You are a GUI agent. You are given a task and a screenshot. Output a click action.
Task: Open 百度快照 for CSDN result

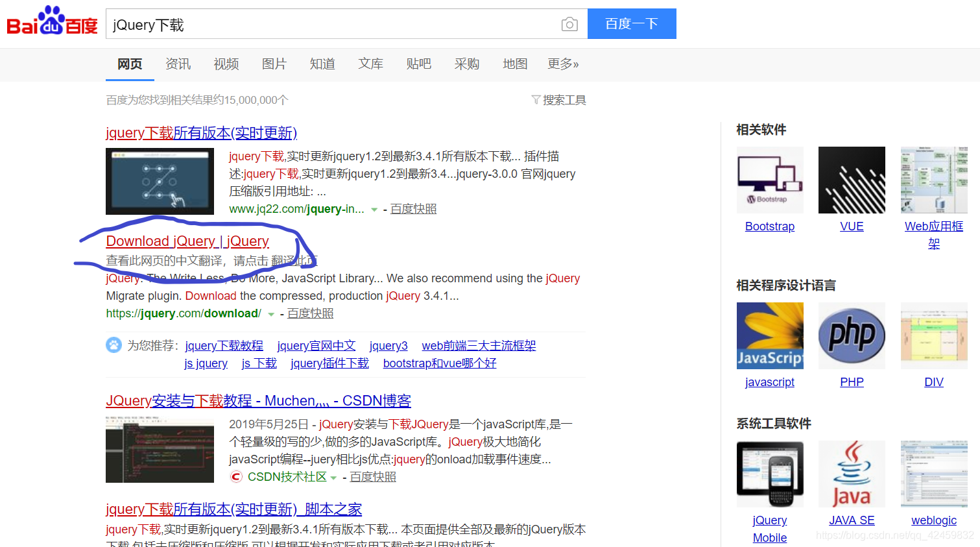373,477
